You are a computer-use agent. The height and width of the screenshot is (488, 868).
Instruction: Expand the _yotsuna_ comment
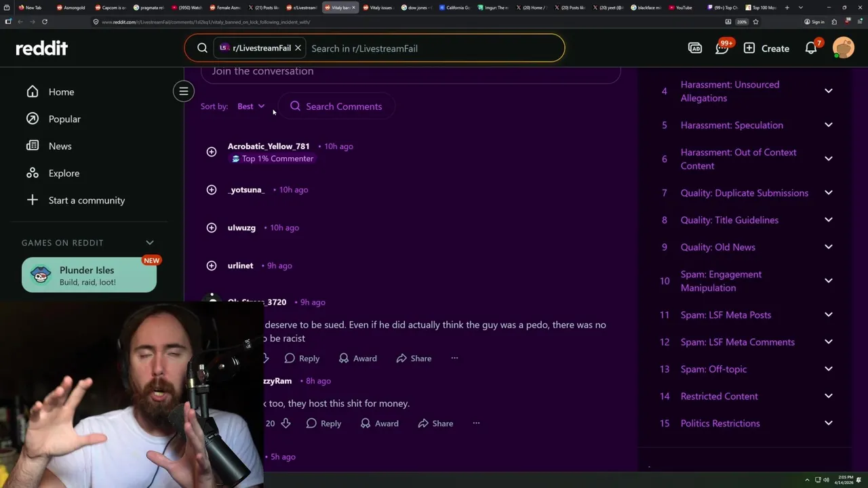tap(212, 190)
